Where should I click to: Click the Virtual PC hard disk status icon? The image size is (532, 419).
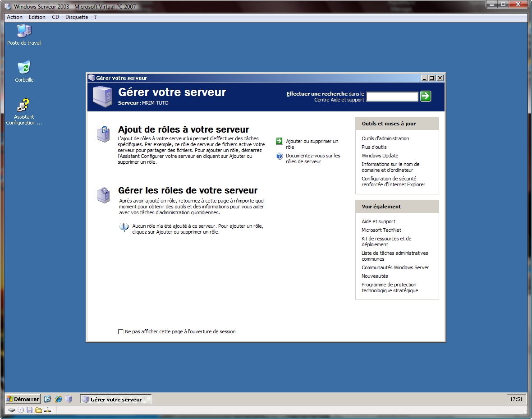tap(12, 410)
